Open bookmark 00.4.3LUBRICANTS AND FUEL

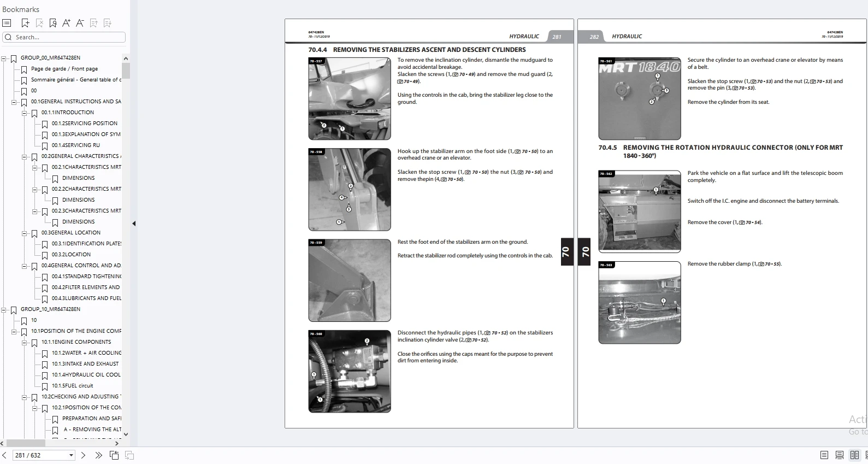86,298
